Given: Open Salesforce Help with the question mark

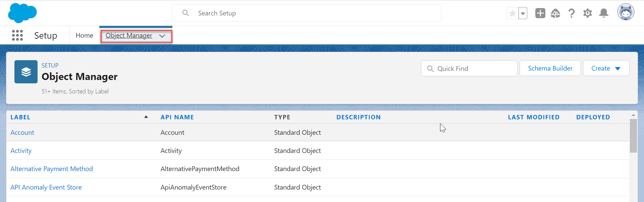Looking at the screenshot, I should click(x=572, y=13).
